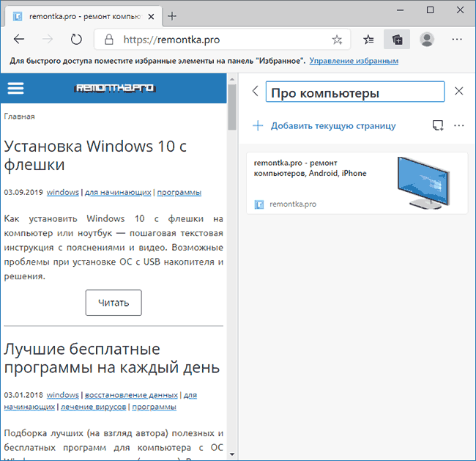
Task: Click remontka.pro domain text in card
Action: point(293,204)
